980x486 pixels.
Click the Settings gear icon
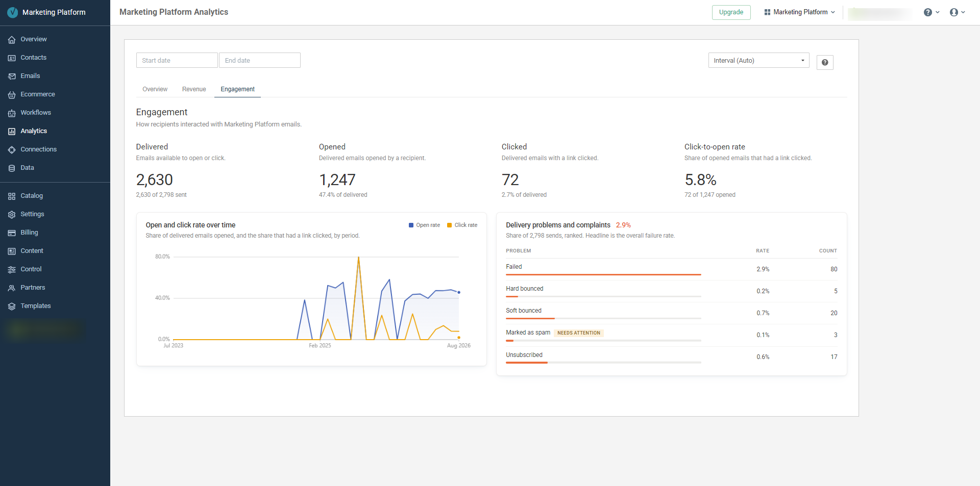(12, 215)
